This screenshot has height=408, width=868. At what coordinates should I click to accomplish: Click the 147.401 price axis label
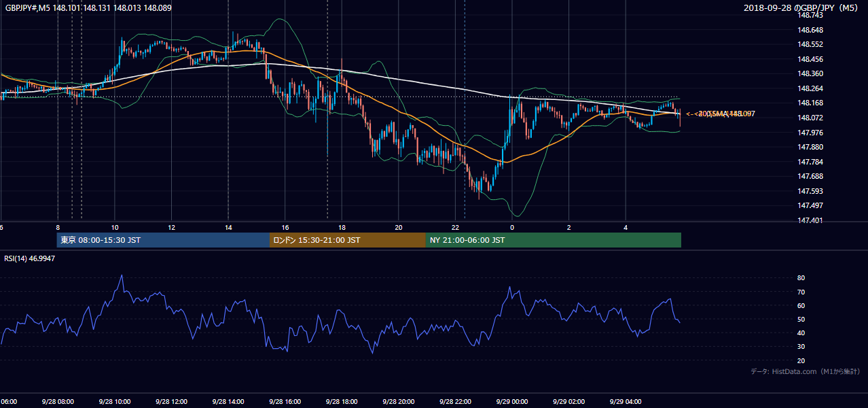pos(810,220)
